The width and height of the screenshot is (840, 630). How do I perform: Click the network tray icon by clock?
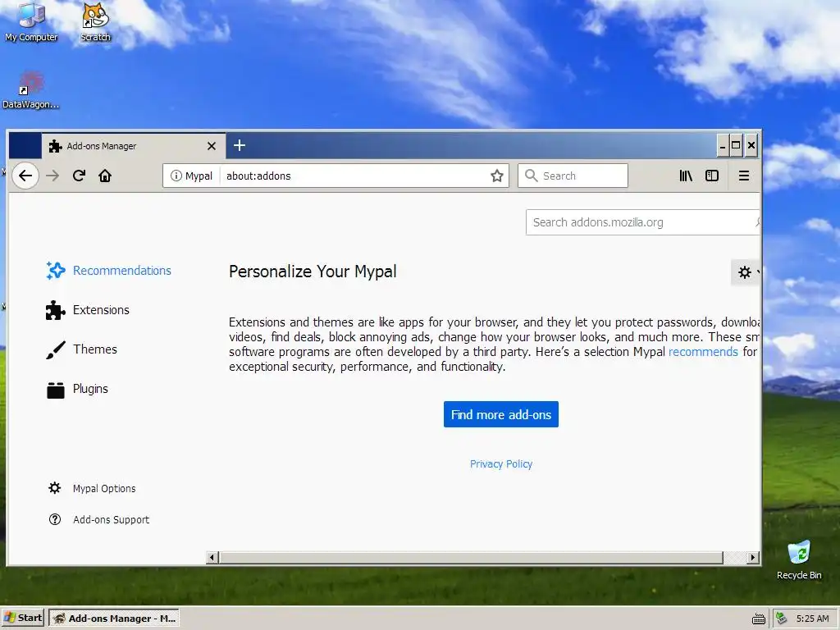[x=782, y=619]
